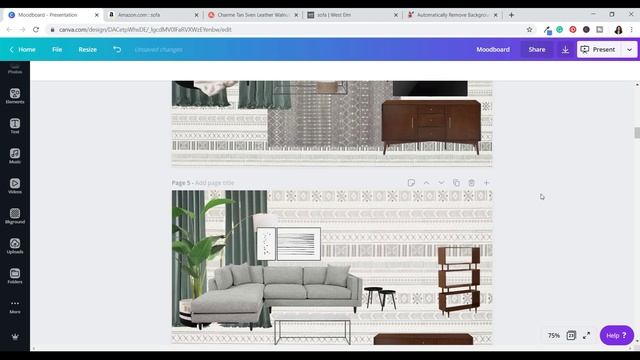Viewport: 640px width, 360px height.
Task: Open the Videos panel in sidebar
Action: [x=15, y=186]
